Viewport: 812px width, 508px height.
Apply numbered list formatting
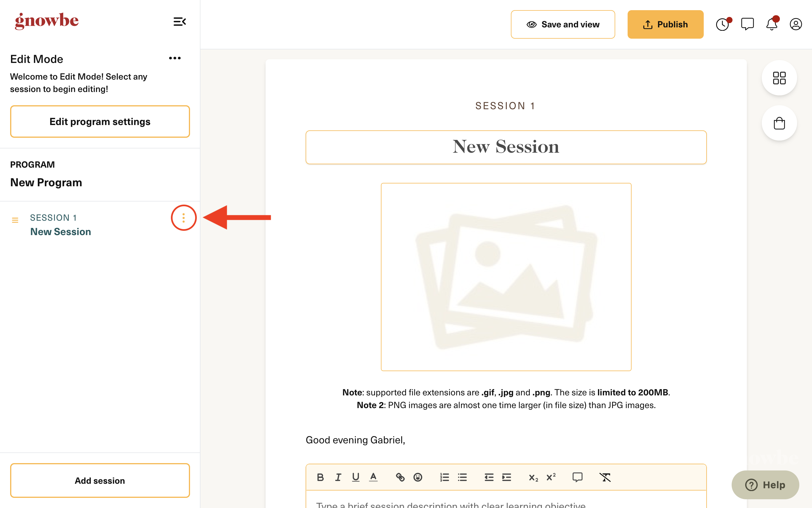(445, 477)
